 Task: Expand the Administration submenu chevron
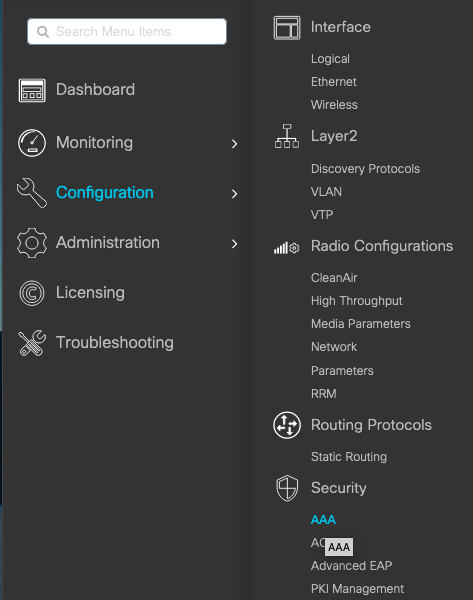(x=235, y=244)
